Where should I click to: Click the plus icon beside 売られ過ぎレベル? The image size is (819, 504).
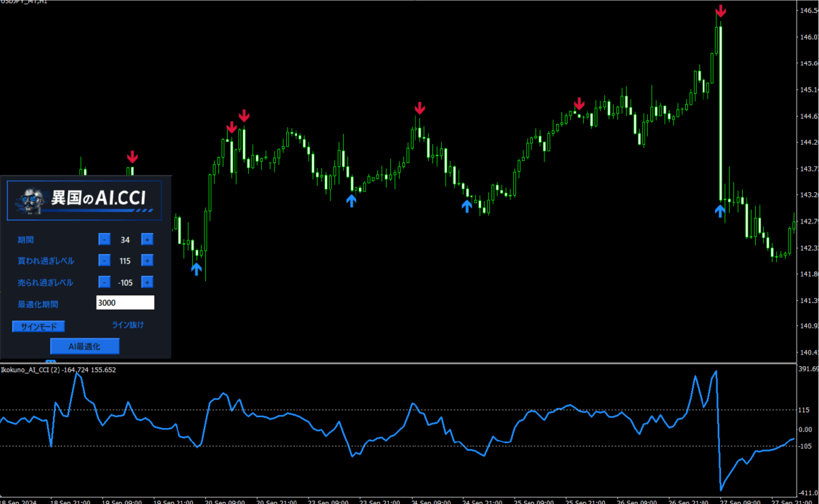[147, 282]
